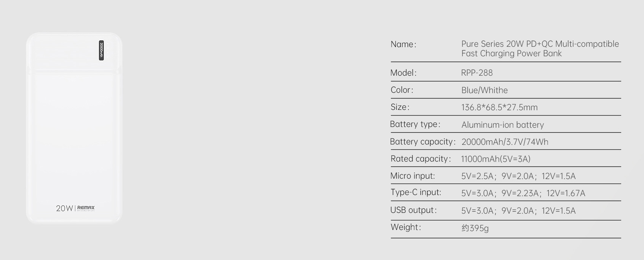Click the Battery capacity value 20000mAh/3.7V/74Wh
Viewport: 644px width, 260px height.
[x=505, y=142]
